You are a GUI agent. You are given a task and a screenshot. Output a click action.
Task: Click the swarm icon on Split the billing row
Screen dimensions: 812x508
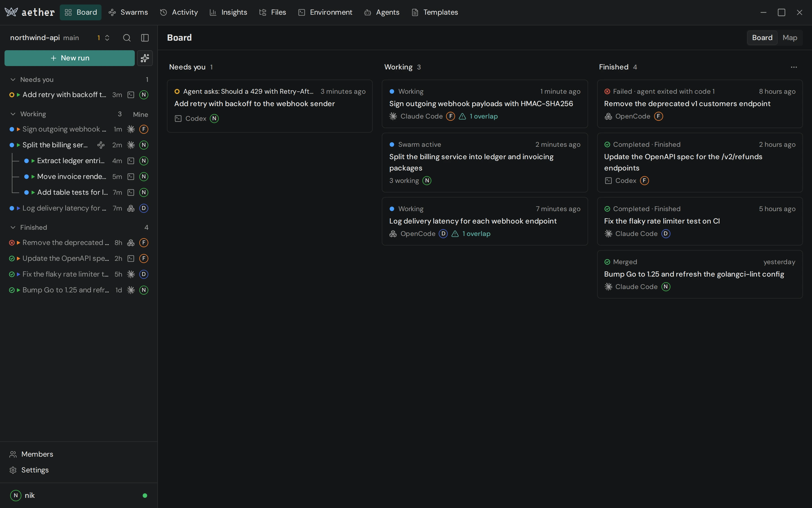[101, 145]
